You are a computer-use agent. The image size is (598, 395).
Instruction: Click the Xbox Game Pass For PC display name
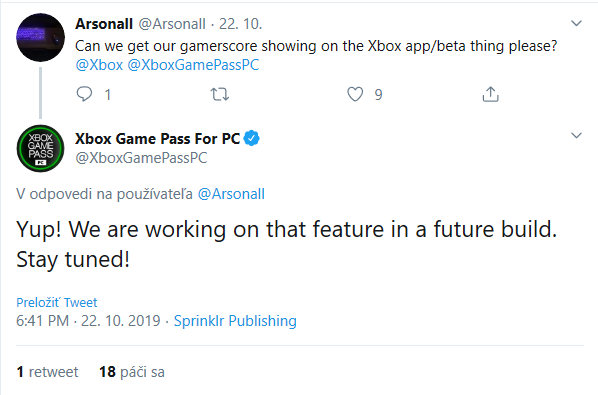(x=158, y=139)
